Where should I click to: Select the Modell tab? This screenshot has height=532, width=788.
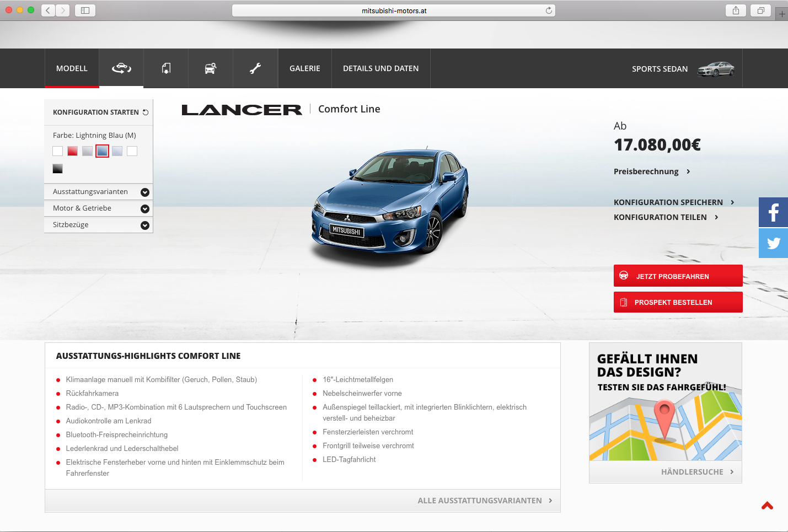(x=72, y=68)
